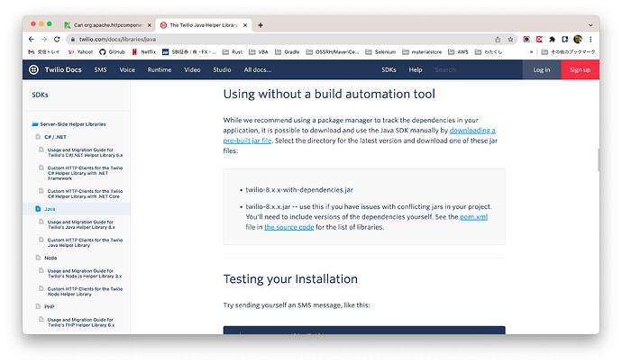
Task: Click the Twilio Docs logo icon
Action: click(x=33, y=69)
